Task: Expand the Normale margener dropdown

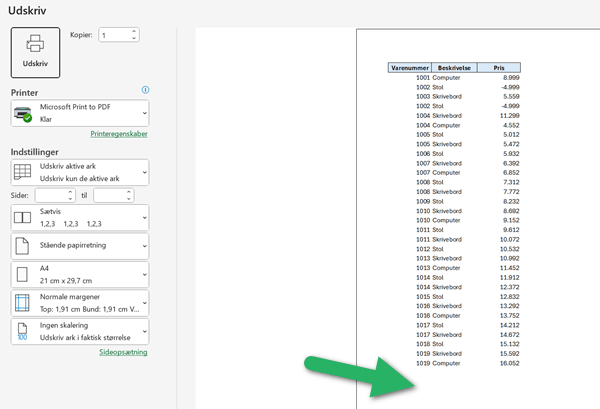Action: pyautogui.click(x=145, y=302)
